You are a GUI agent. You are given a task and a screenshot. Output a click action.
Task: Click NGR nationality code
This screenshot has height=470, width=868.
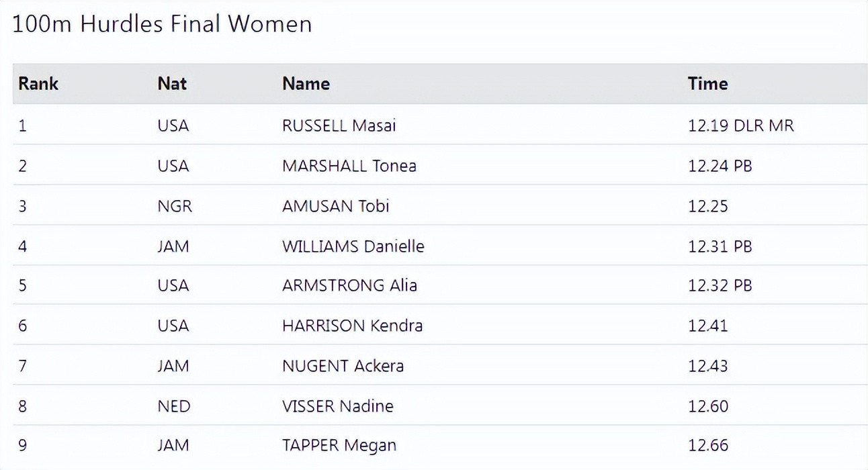(x=175, y=205)
